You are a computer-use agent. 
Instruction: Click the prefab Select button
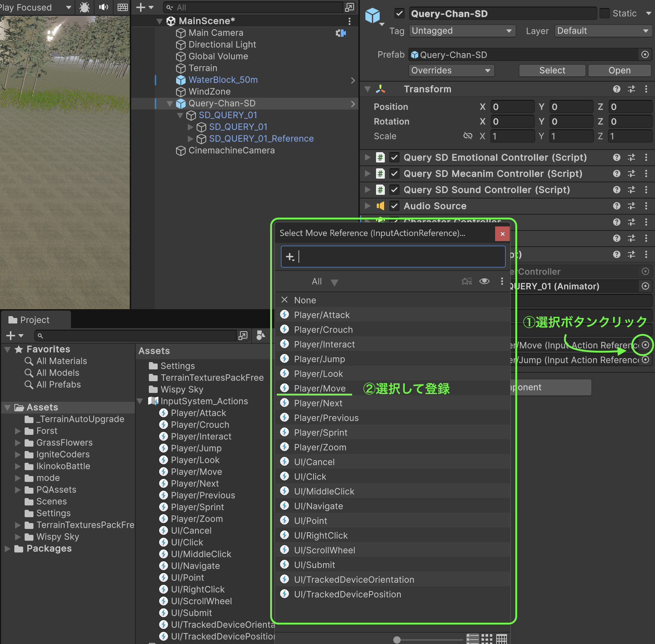pyautogui.click(x=552, y=71)
